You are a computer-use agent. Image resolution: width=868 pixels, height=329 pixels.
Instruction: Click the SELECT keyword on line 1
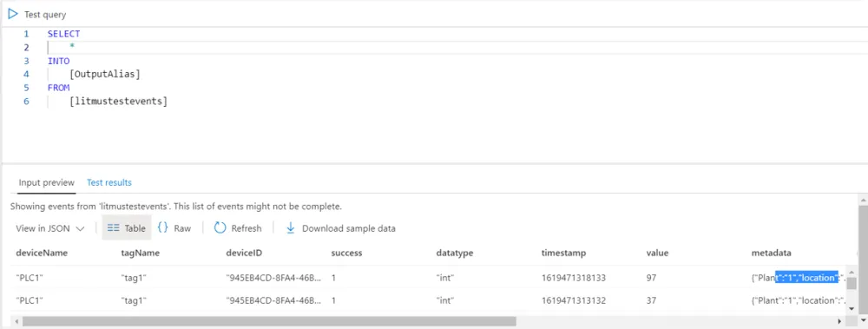pyautogui.click(x=63, y=34)
